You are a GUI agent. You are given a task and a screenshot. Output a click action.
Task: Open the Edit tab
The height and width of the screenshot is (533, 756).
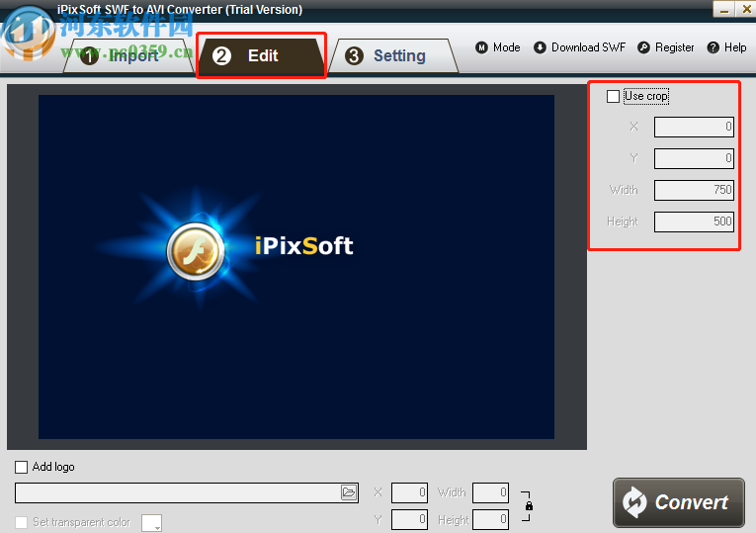click(x=261, y=56)
